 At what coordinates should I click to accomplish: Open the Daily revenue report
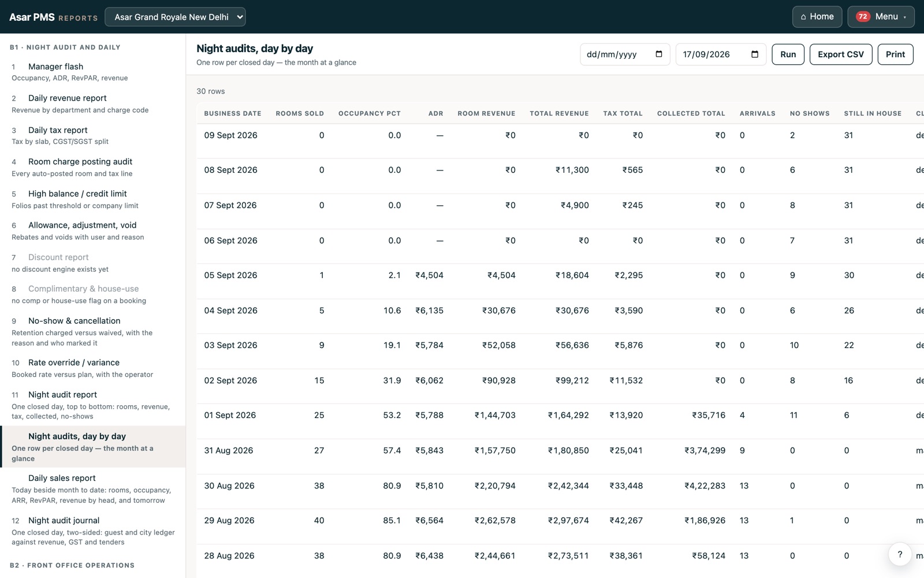coord(92,103)
